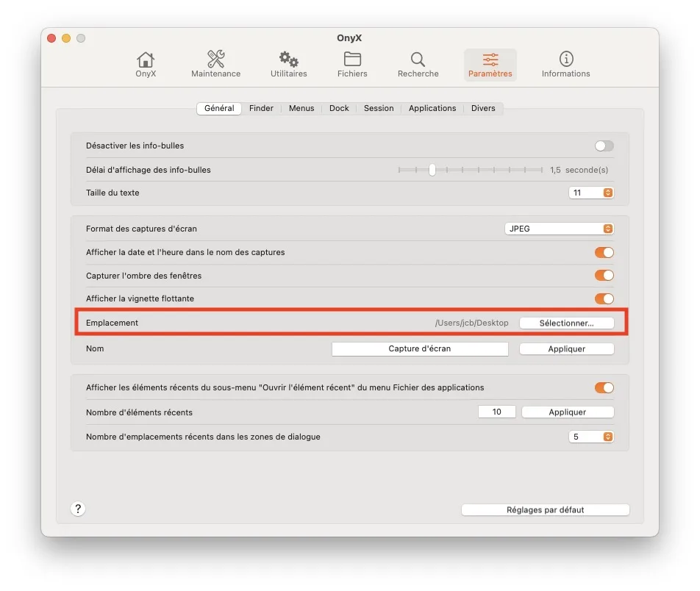Click the Fichiers toolbar icon

point(351,63)
